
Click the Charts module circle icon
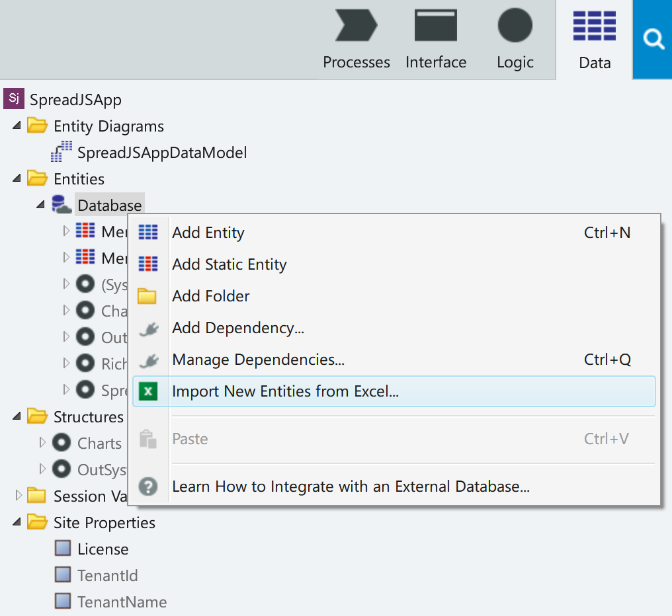pyautogui.click(x=62, y=443)
